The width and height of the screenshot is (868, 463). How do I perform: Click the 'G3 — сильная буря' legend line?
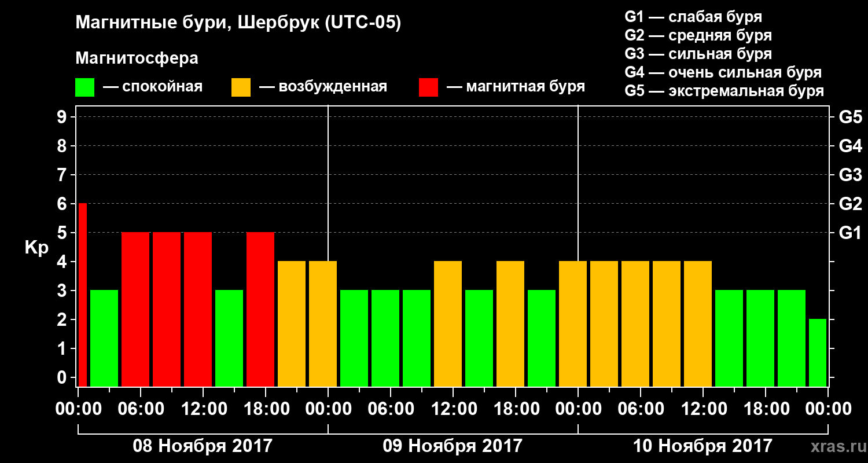(x=698, y=54)
